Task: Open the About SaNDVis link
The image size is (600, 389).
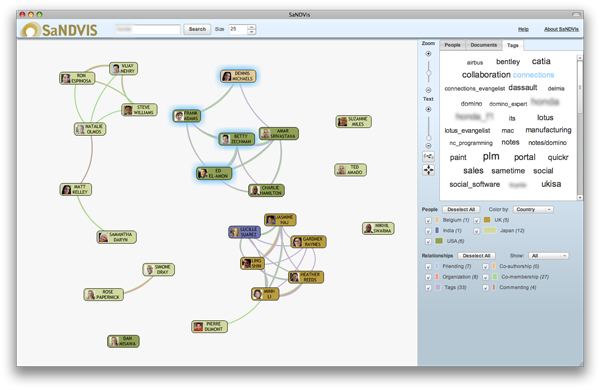Action: click(x=561, y=29)
